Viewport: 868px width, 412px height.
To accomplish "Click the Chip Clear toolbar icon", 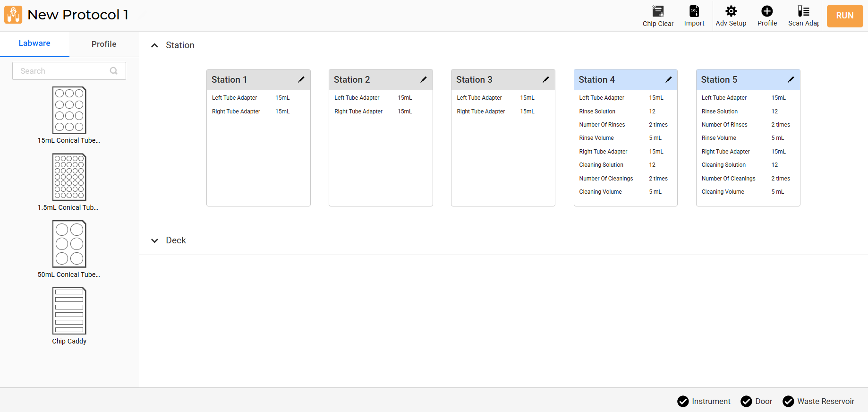I will point(658,11).
